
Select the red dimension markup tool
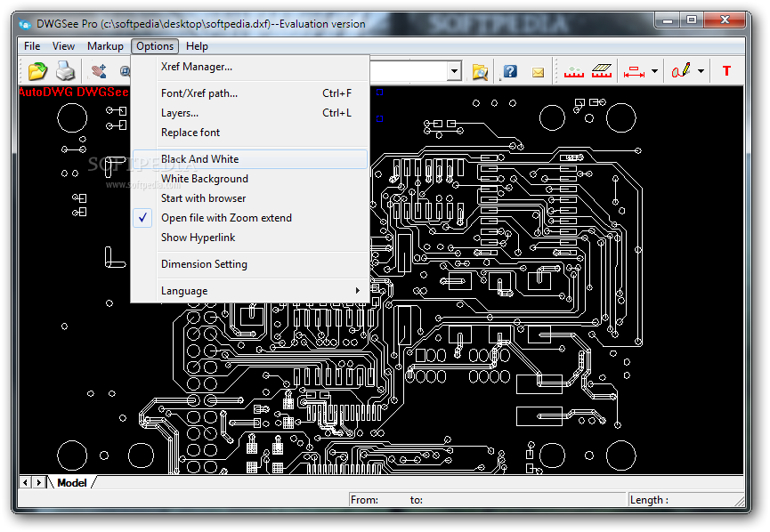tap(634, 72)
